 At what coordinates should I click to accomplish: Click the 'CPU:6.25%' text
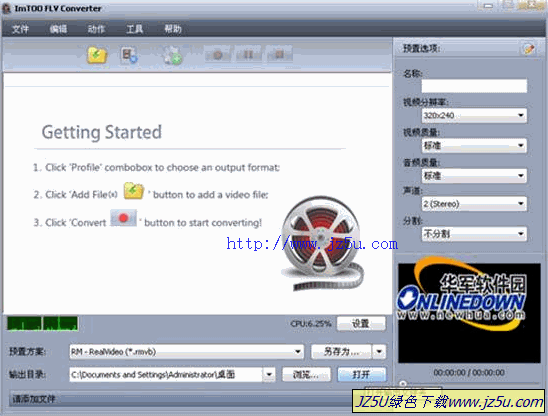coord(311,324)
